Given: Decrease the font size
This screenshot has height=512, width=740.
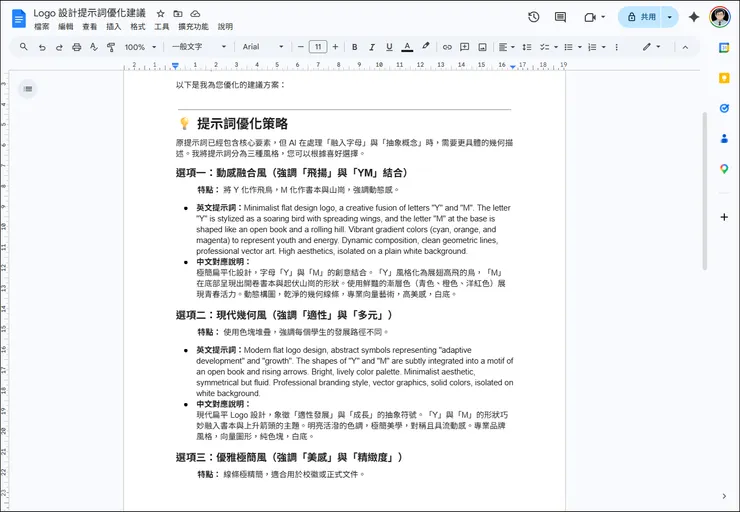Looking at the screenshot, I should 301,47.
